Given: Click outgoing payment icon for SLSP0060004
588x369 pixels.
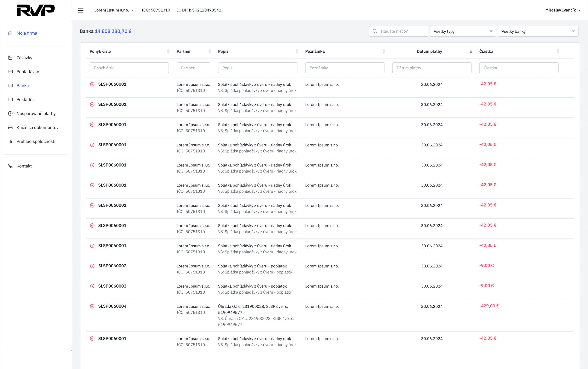Looking at the screenshot, I should [x=92, y=306].
